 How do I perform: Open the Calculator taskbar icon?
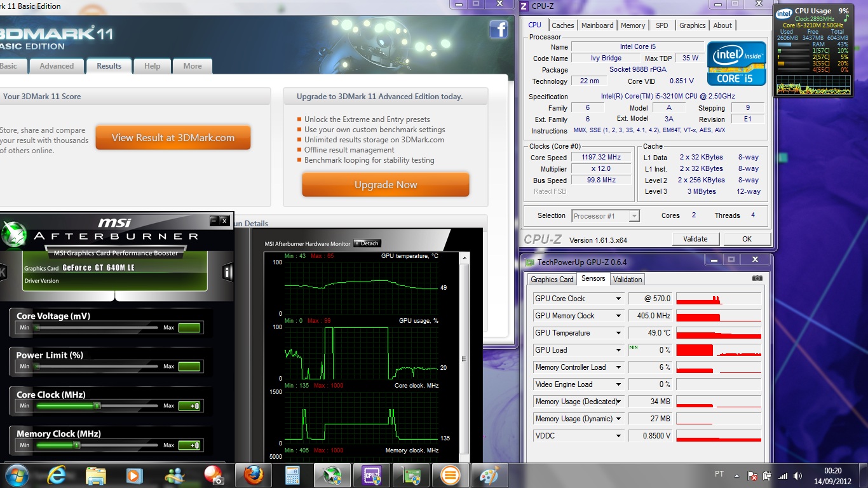coord(292,475)
